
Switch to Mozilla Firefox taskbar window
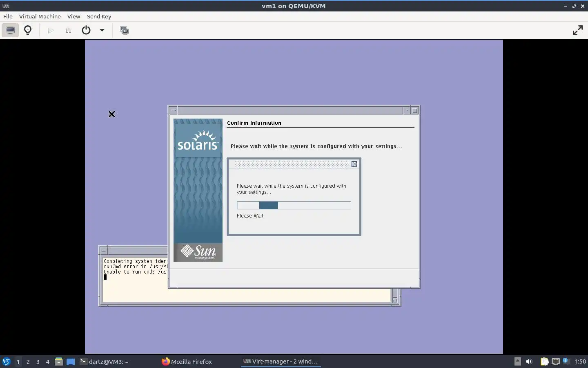187,361
